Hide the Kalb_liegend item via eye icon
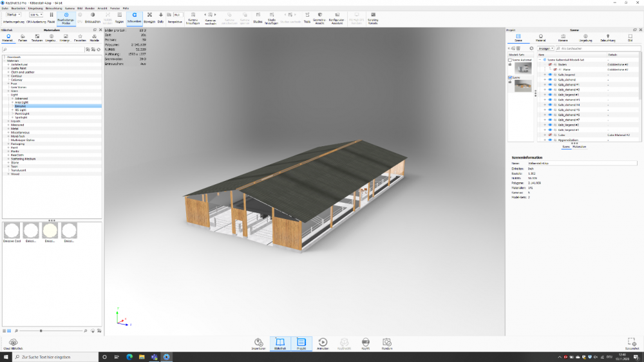This screenshot has height=362, width=644. click(x=551, y=75)
